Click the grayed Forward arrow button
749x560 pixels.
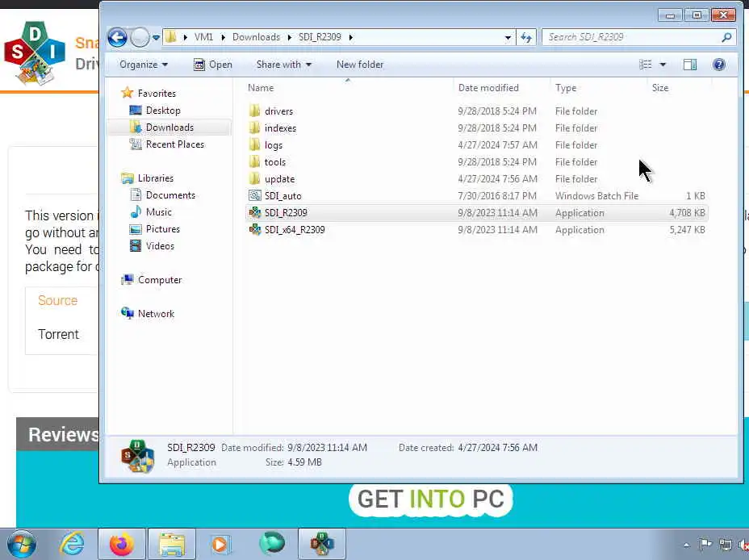pyautogui.click(x=140, y=37)
